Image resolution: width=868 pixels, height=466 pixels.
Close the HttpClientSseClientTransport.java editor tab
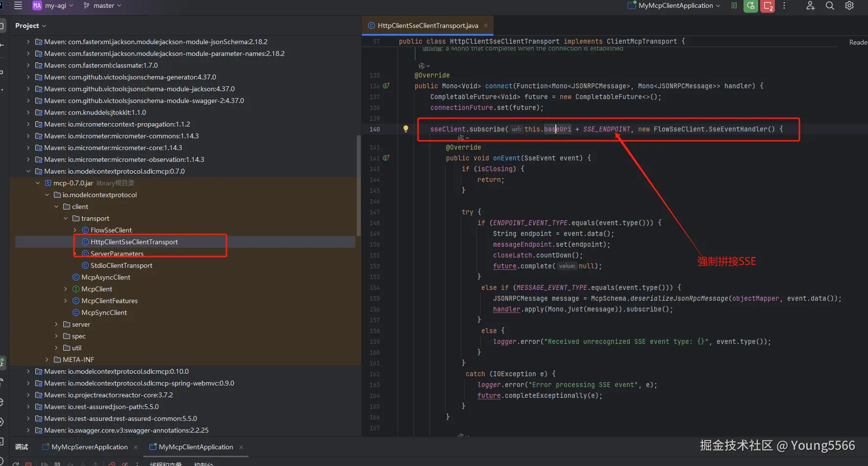[486, 26]
